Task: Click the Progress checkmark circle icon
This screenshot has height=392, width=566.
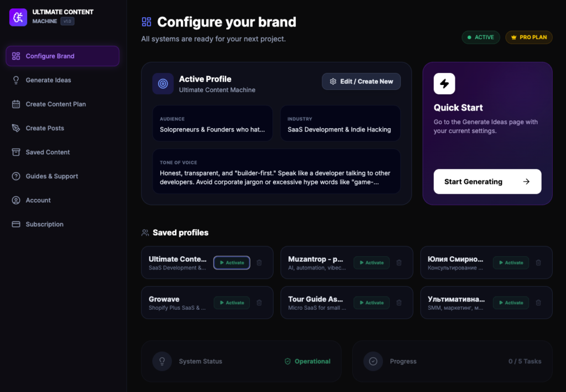Action: point(373,362)
